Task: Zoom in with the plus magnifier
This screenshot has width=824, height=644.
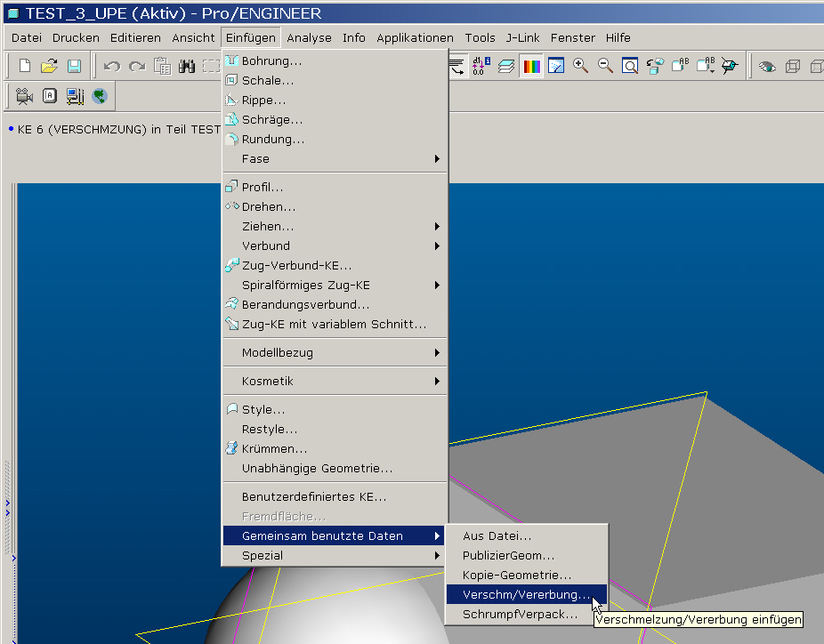Action: pyautogui.click(x=580, y=66)
